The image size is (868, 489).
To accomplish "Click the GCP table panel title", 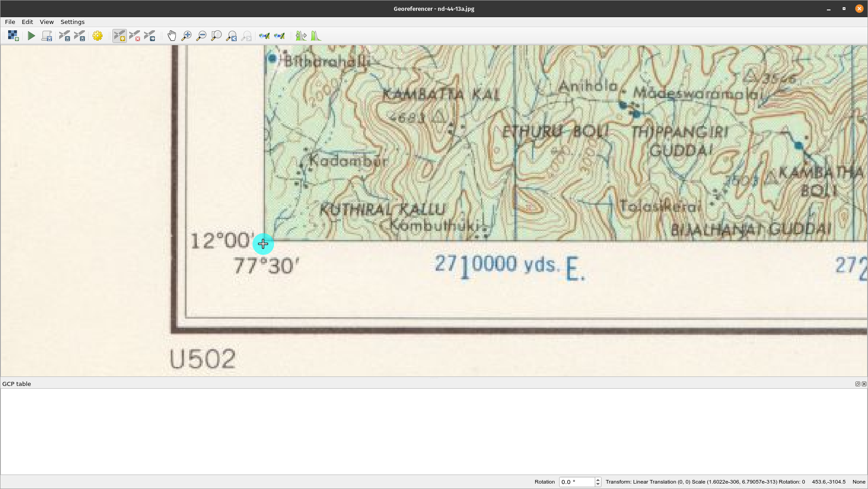I will [x=17, y=384].
